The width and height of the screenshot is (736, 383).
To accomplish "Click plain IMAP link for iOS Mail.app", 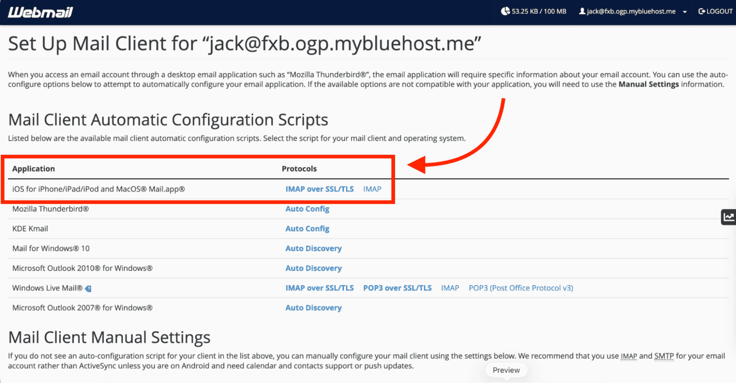I will pos(372,189).
